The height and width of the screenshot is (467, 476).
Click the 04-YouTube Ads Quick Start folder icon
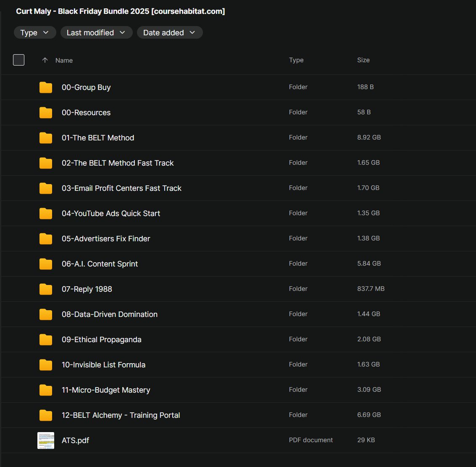click(46, 214)
